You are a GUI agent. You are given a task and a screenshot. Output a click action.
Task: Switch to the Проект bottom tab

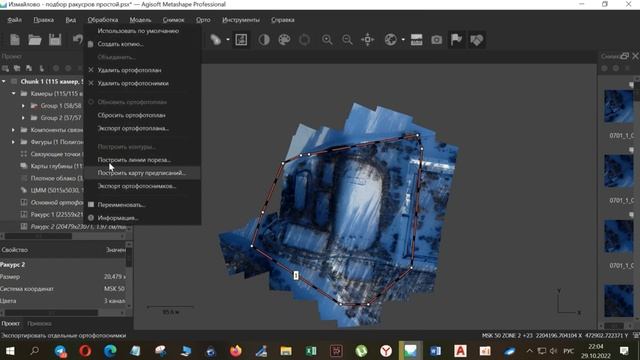[11, 323]
